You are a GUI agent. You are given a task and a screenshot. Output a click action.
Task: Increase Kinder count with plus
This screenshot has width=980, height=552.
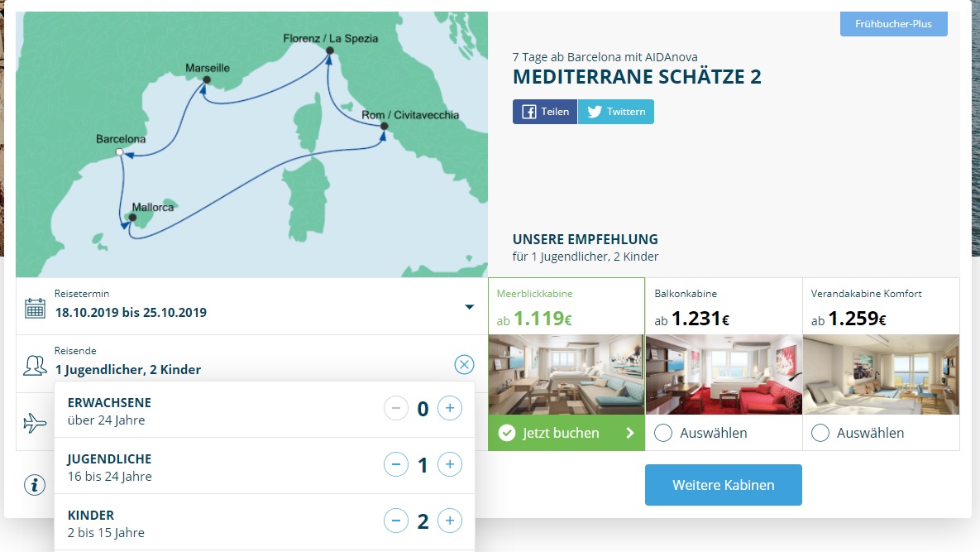click(x=449, y=521)
